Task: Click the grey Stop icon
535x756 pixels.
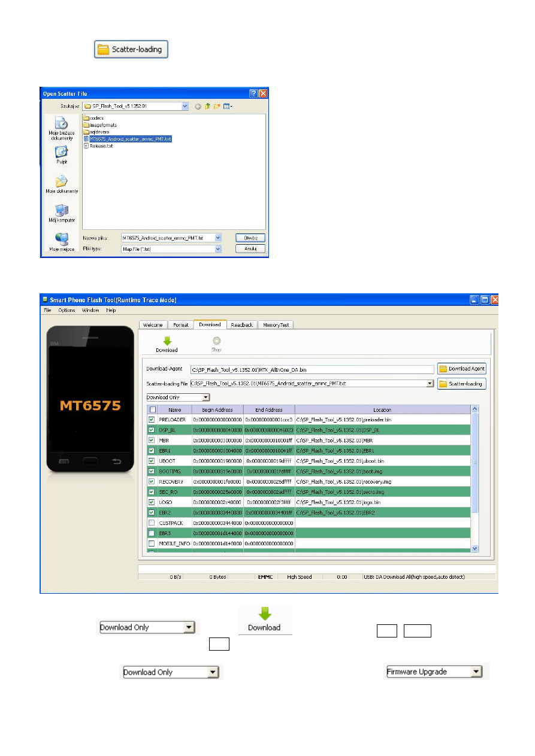Action: click(216, 341)
